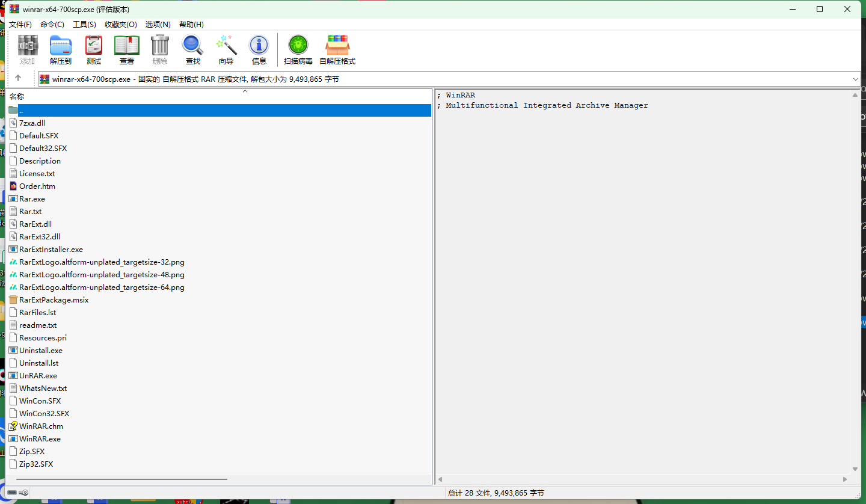Expand the archive path dropdown arrow
The image size is (866, 504).
[x=856, y=79]
